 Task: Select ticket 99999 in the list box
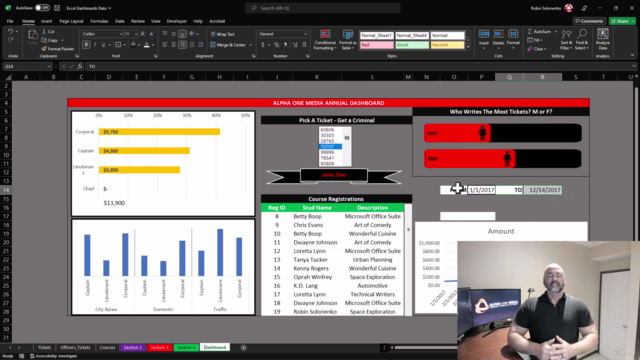pos(330,152)
